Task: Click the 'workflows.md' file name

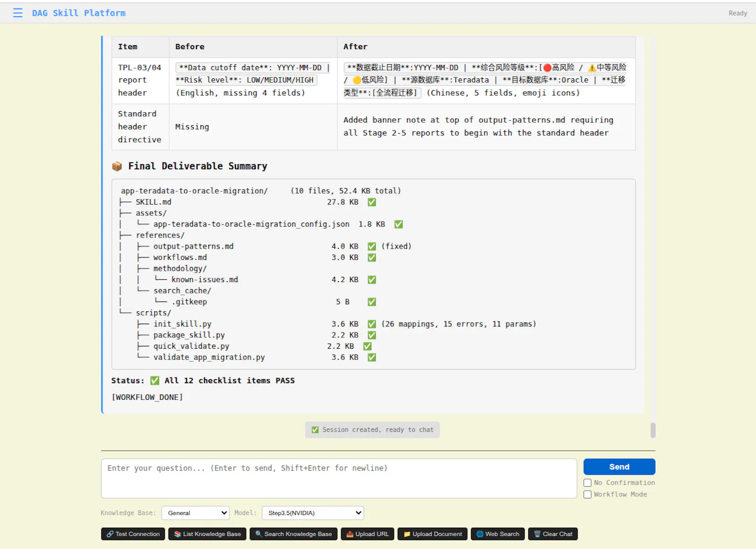Action: point(180,257)
